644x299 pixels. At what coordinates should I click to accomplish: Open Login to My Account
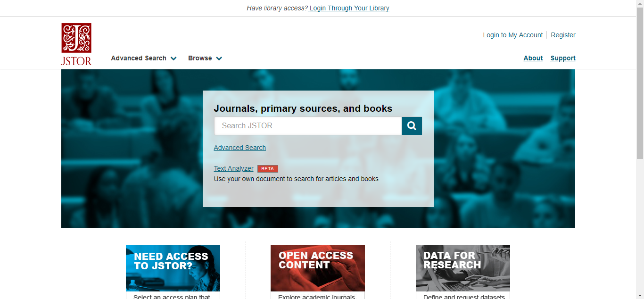[513, 35]
